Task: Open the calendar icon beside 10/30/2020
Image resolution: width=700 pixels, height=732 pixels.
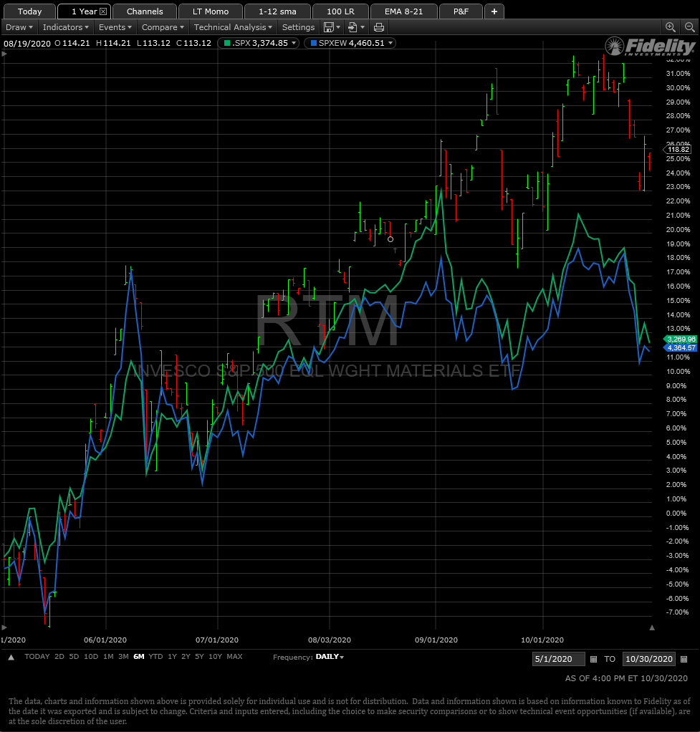Action: coord(684,658)
